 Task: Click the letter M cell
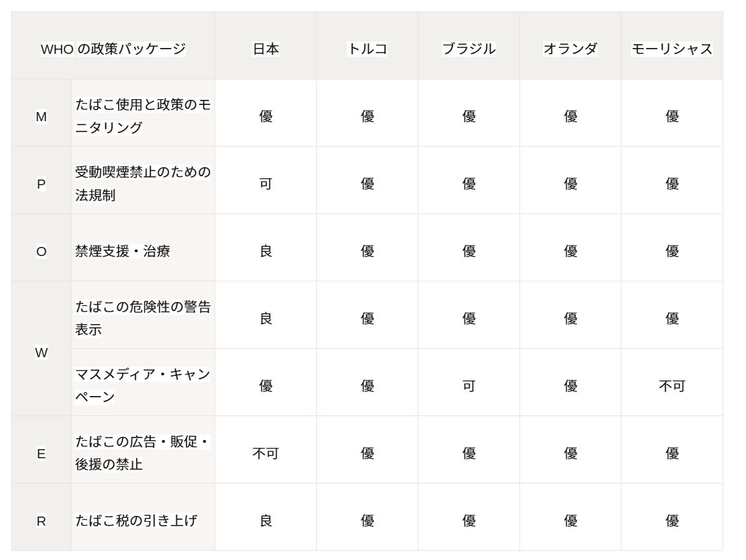[41, 117]
